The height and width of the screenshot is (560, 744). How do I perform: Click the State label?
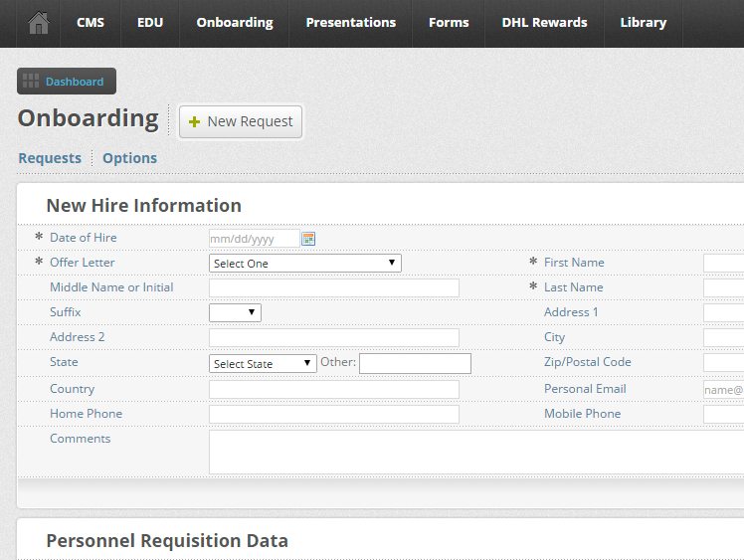coord(64,362)
